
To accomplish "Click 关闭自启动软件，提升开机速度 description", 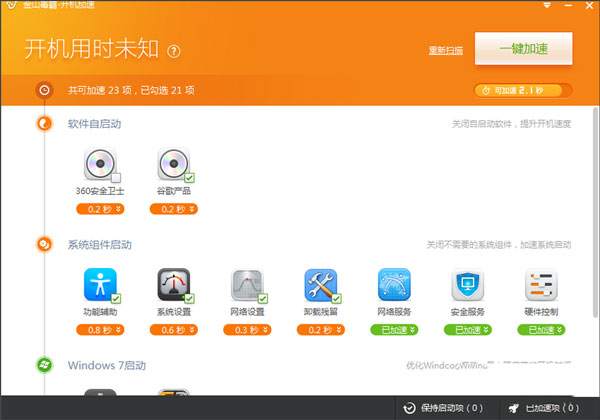I will click(x=512, y=124).
